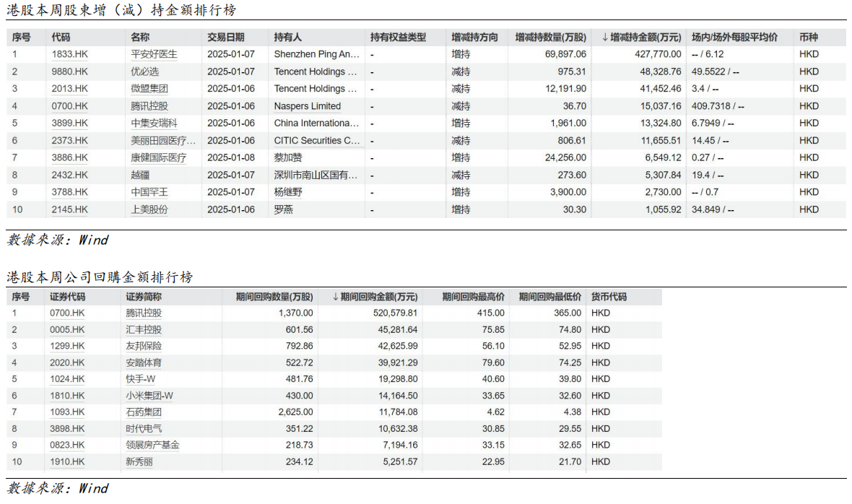Image resolution: width=852 pixels, height=504 pixels.
Task: Open stock code link 1299.HK
Action: point(67,346)
